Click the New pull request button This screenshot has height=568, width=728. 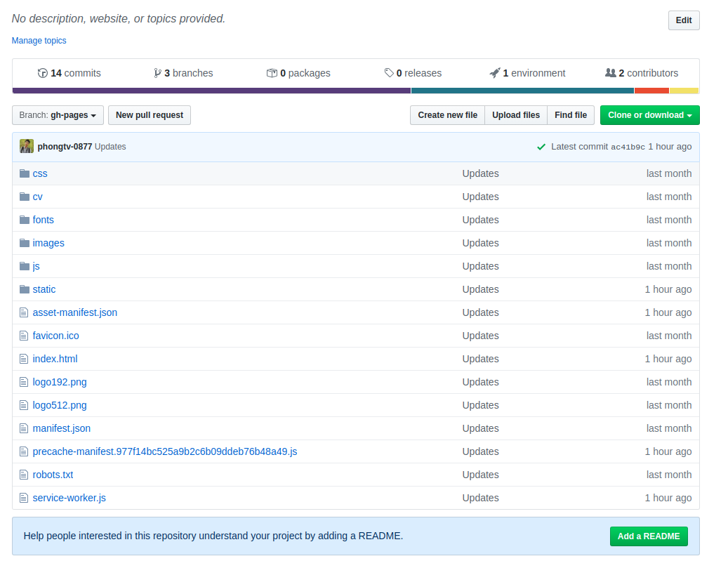point(150,115)
